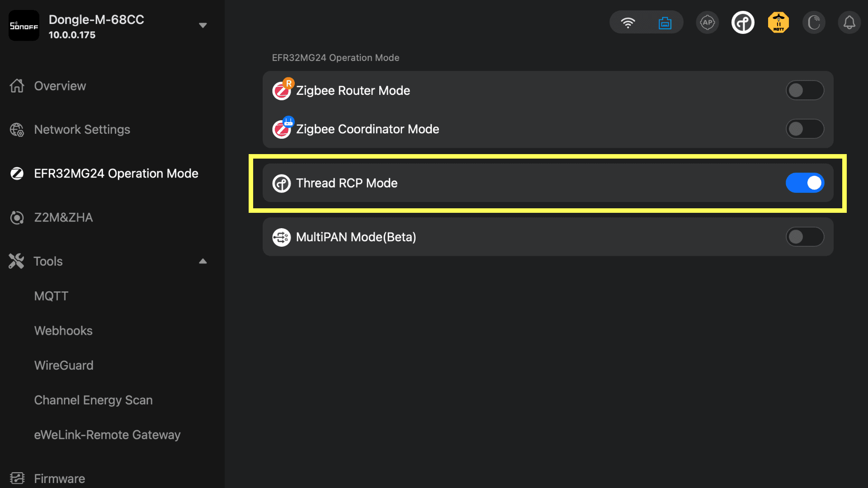Open the Dongle-M-68CC device dropdown arrow
868x488 pixels.
203,25
